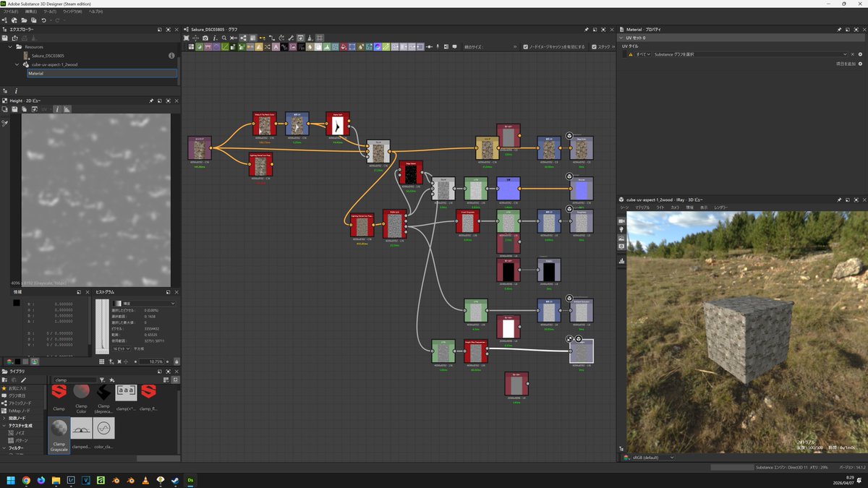This screenshot has height=488, width=868.
Task: Open the カメラ menu in the 3D view
Action: point(675,207)
